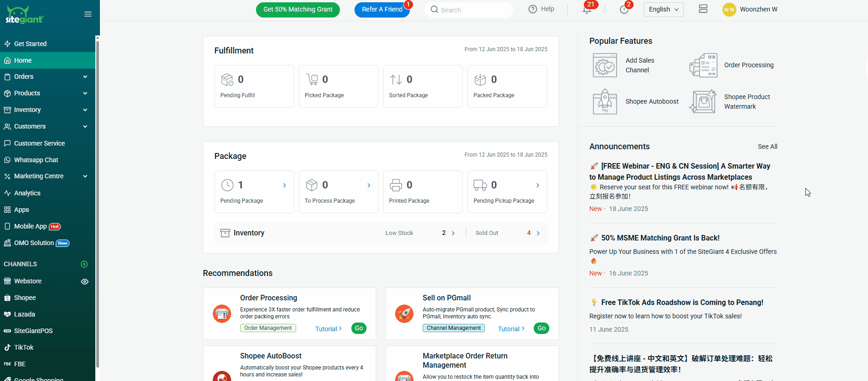
Task: Click the Sell on PGmall rocket icon
Action: tap(404, 314)
